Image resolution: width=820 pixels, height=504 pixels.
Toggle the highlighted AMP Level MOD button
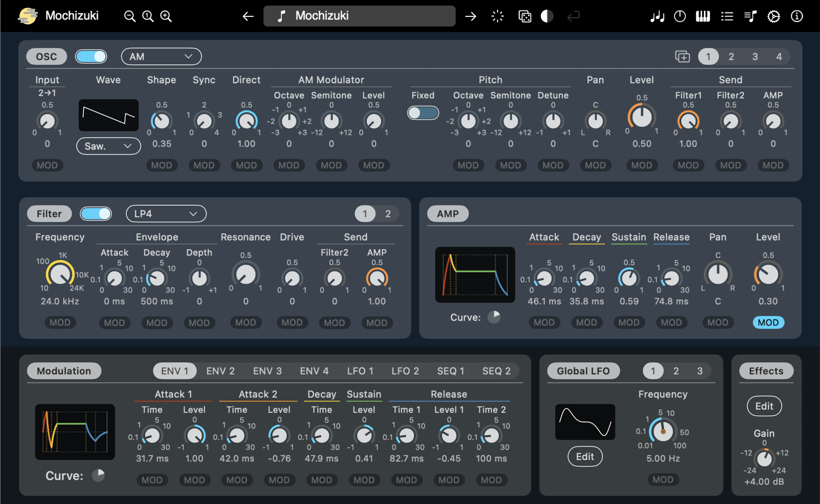pos(768,322)
